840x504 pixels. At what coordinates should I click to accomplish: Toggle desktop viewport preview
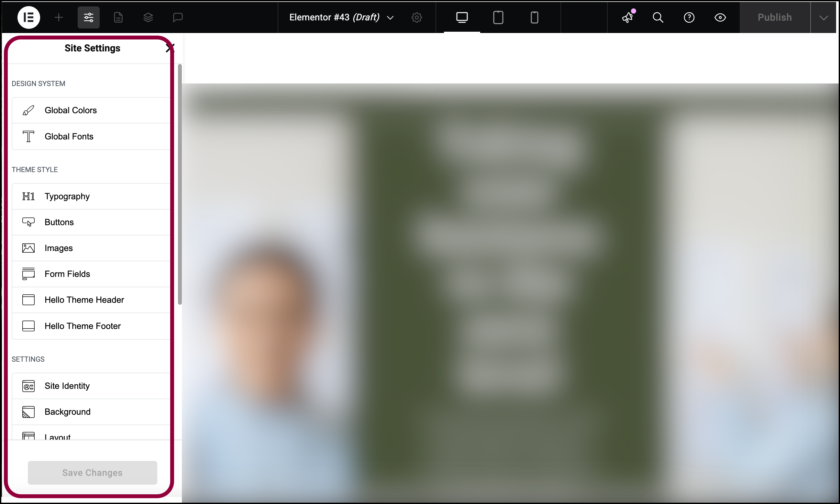[462, 16]
